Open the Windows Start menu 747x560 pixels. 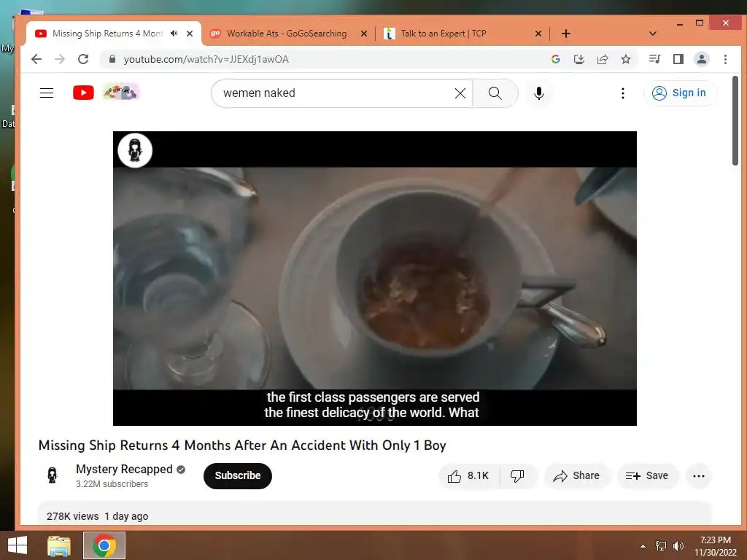[18, 545]
